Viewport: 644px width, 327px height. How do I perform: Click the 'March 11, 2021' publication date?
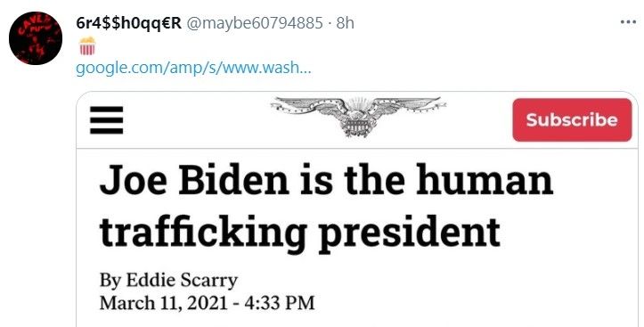164,303
